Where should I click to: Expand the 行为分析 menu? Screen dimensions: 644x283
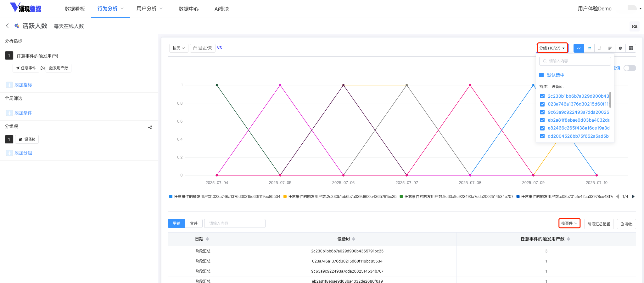point(110,9)
